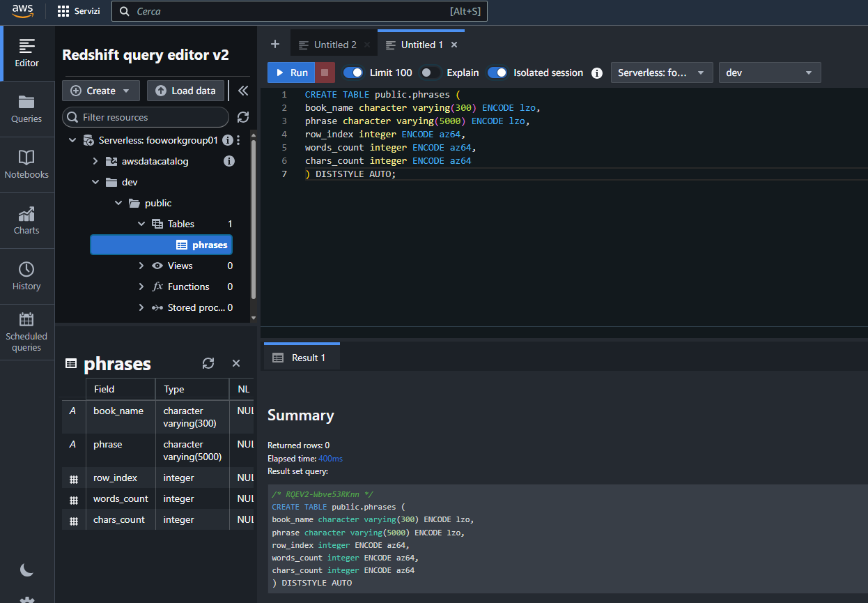This screenshot has width=868, height=603.
Task: Place cursor on editor line 7 DISTSTYLE AUTO
Action: coord(350,174)
